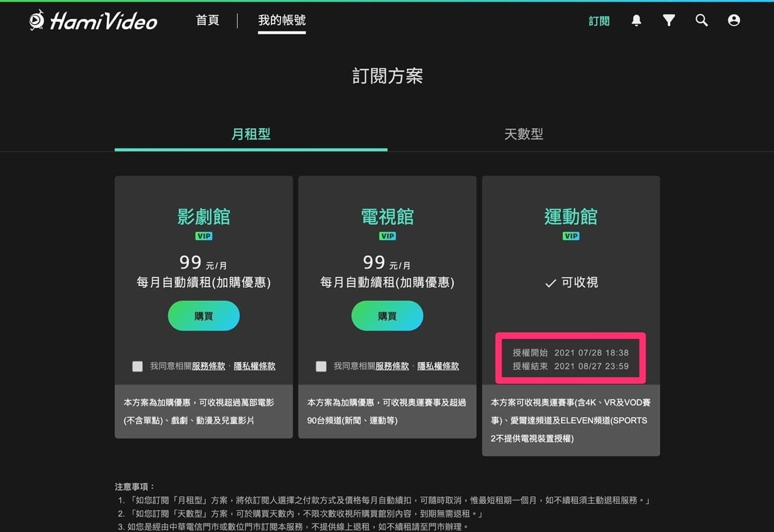Open 隱私權條款 link in 影劇館 card
The width and height of the screenshot is (774, 532).
255,366
